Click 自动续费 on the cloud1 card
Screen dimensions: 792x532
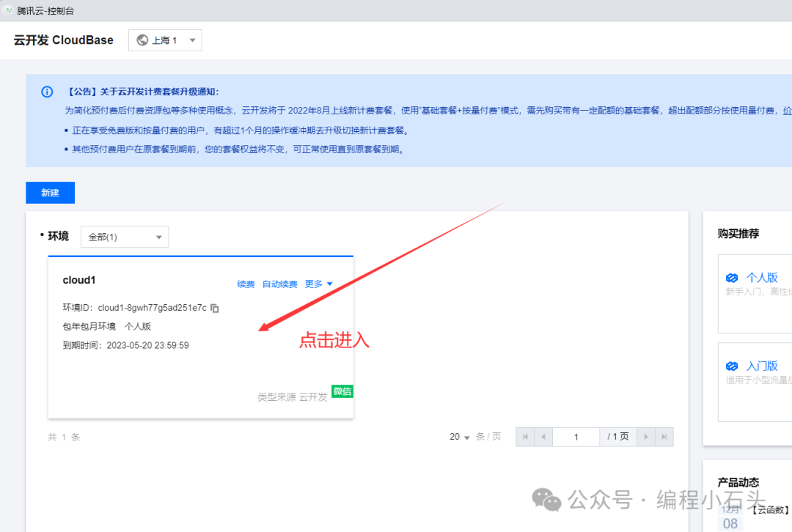280,284
